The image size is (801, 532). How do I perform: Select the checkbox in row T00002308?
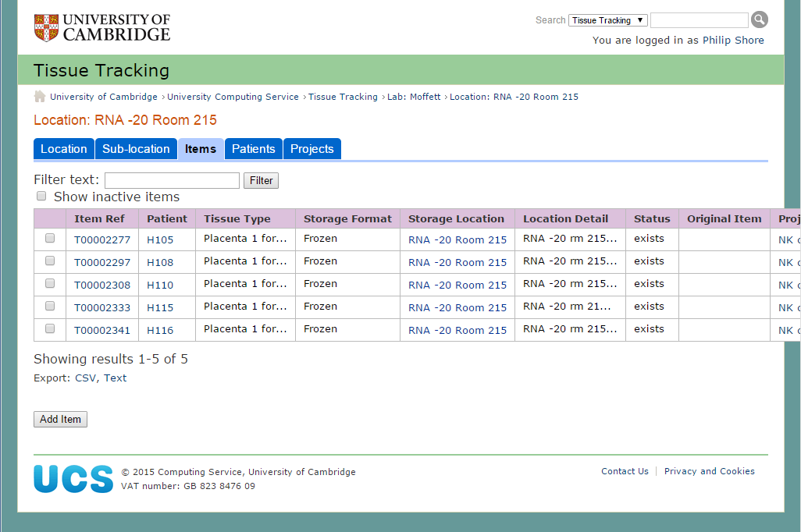click(x=50, y=283)
